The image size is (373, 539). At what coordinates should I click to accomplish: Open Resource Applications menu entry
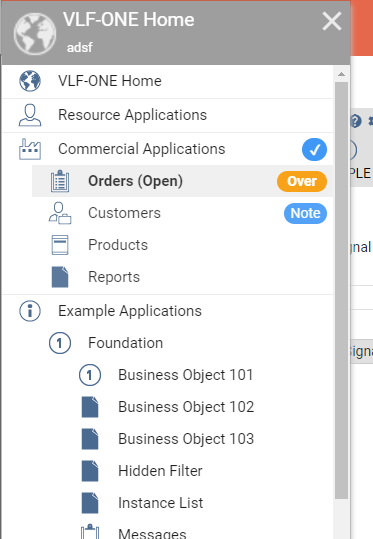tap(168, 115)
